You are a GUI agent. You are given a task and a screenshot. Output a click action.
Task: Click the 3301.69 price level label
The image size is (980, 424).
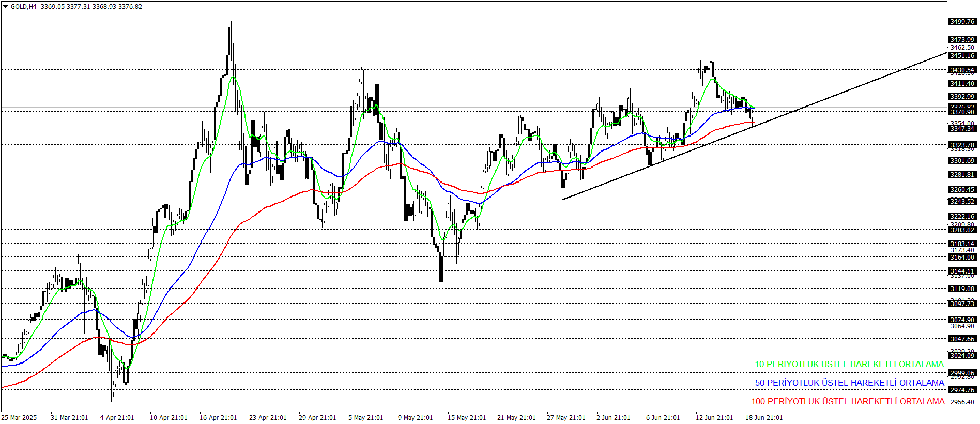coord(962,160)
